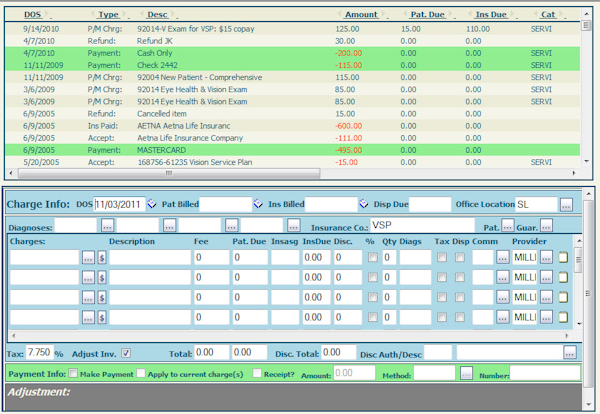Click the Guar. lookup button
This screenshot has width=600, height=414.
coord(546,225)
